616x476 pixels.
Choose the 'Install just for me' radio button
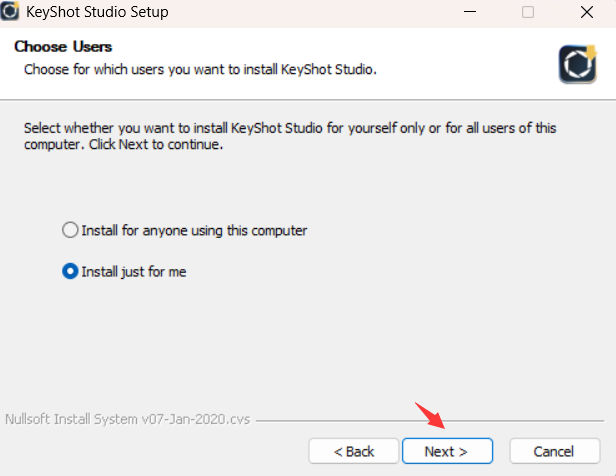coord(69,271)
